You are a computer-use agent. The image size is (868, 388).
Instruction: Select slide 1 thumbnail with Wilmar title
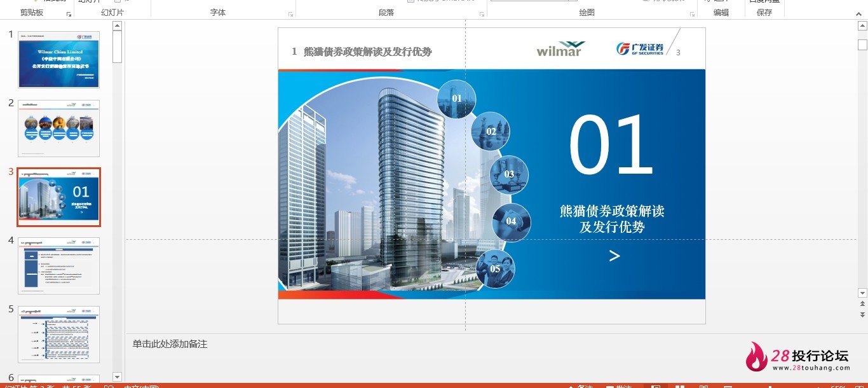(58, 59)
